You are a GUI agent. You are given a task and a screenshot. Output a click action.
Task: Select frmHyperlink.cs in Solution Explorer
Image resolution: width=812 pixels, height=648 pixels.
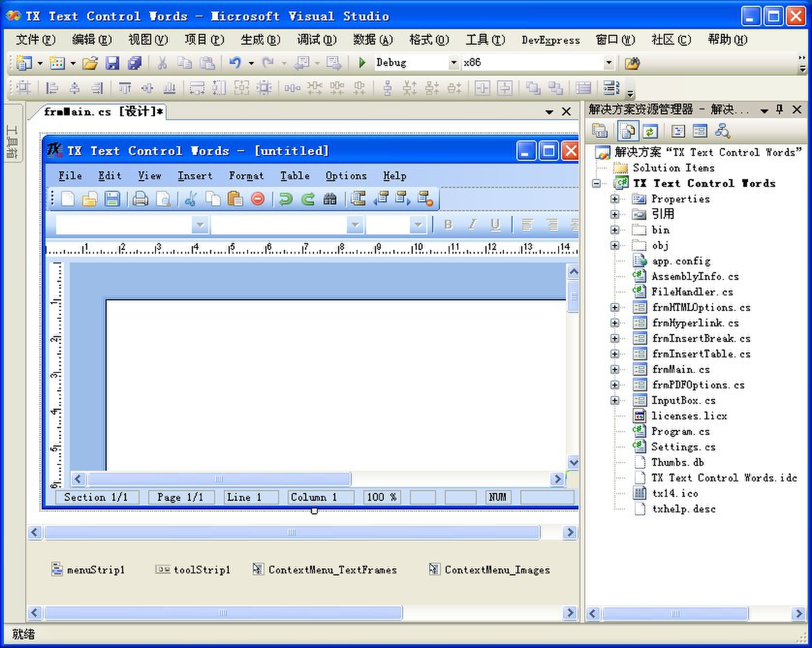(x=695, y=323)
